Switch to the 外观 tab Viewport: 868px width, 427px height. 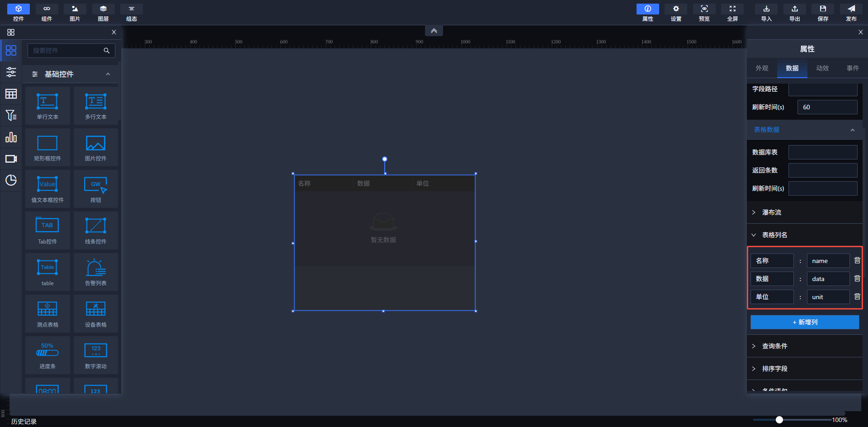762,68
